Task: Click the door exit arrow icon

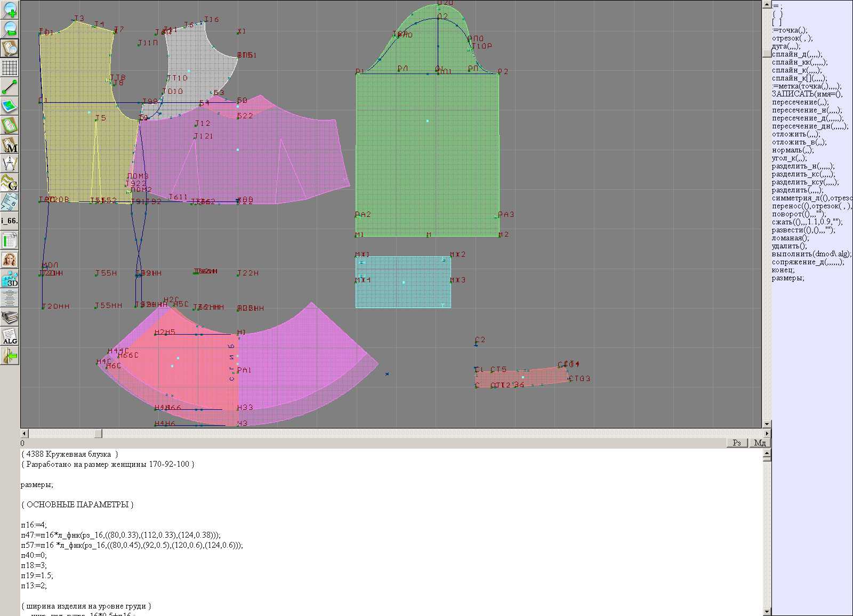Action: coord(10,355)
